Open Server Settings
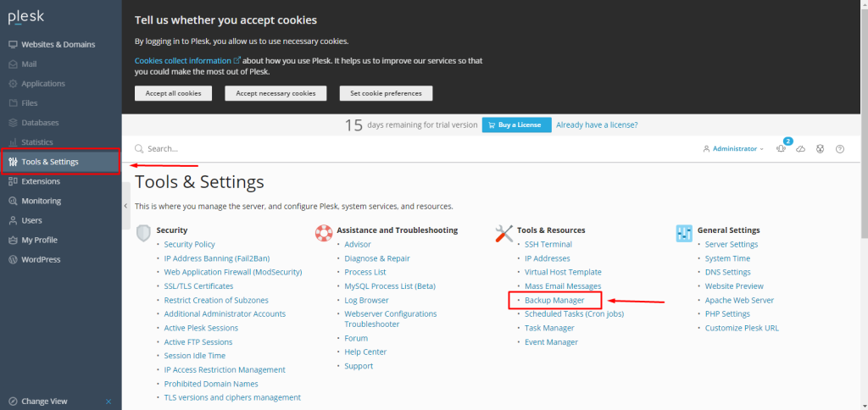 click(x=732, y=244)
